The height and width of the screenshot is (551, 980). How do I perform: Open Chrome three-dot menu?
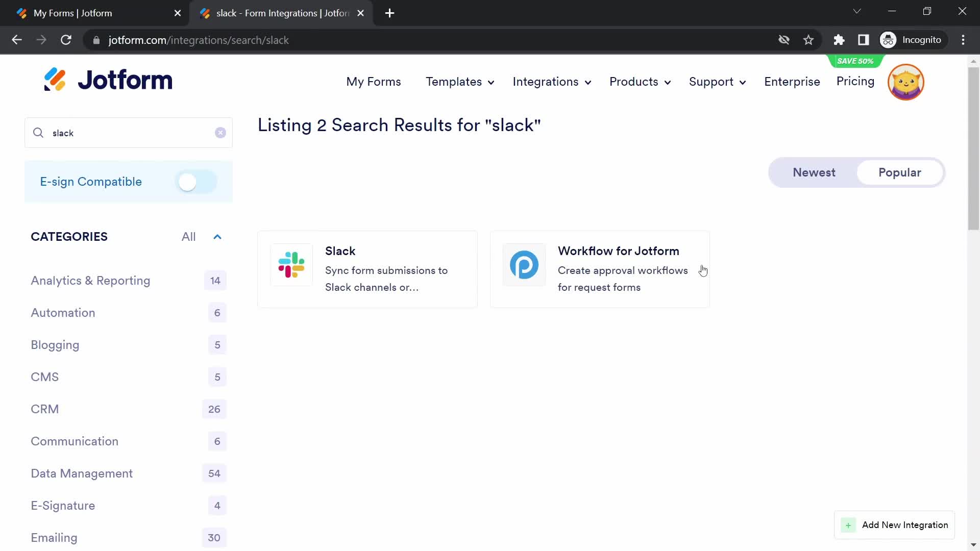(x=963, y=40)
